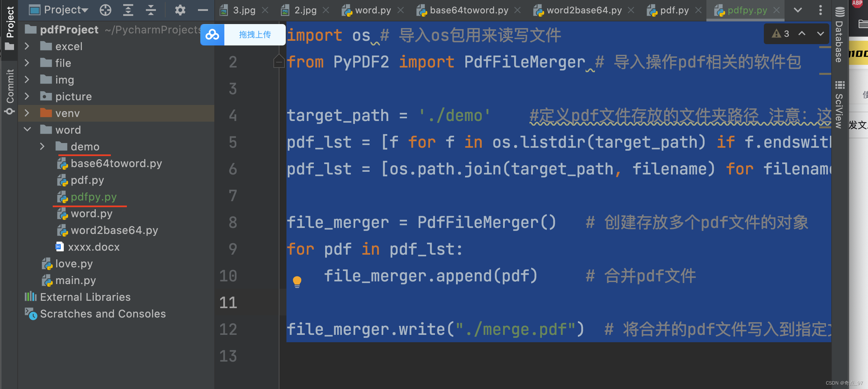Click the locate/select opened file crosshair icon

pyautogui.click(x=105, y=10)
